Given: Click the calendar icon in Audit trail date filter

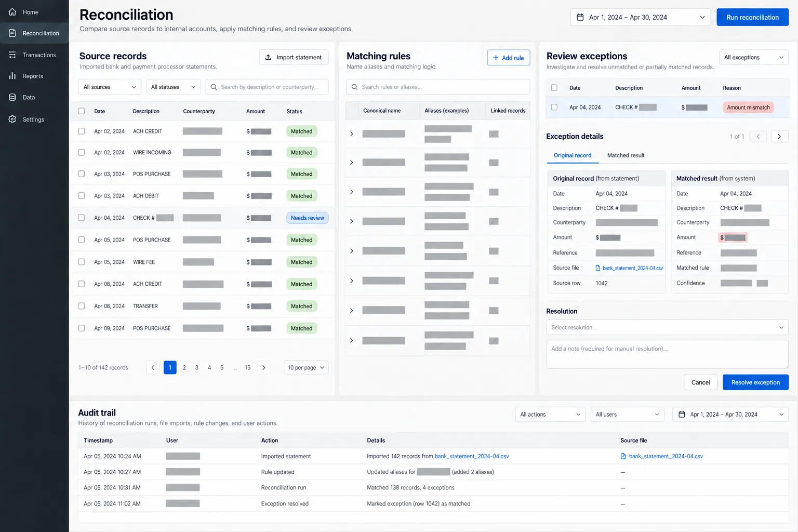Looking at the screenshot, I should [682, 414].
